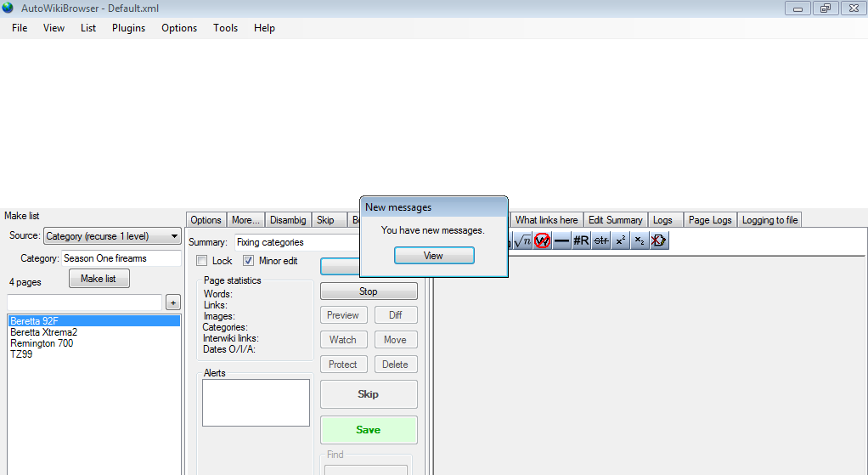Click the Watch button

pyautogui.click(x=343, y=340)
